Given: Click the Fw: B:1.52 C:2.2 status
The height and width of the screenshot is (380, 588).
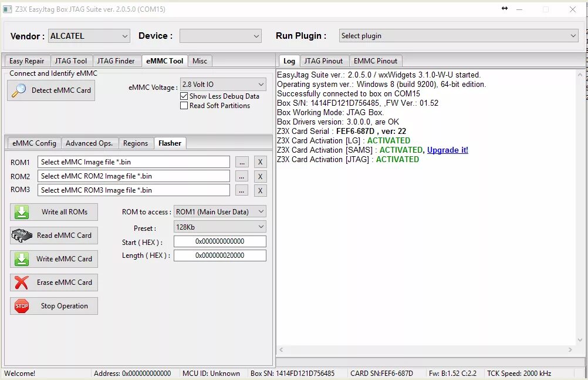Looking at the screenshot, I should (x=452, y=373).
